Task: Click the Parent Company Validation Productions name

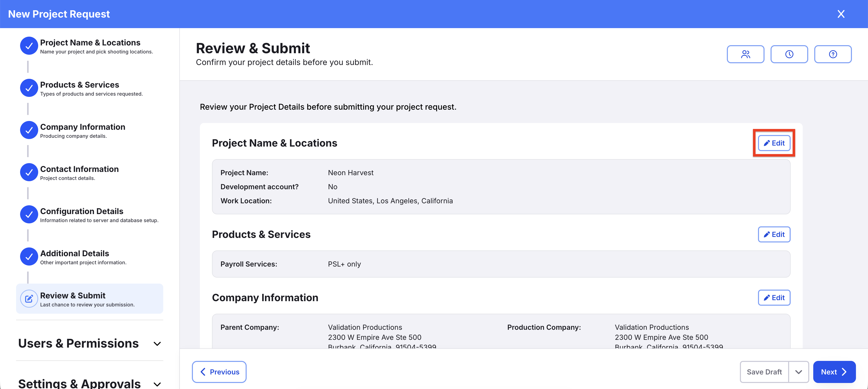Action: point(365,327)
